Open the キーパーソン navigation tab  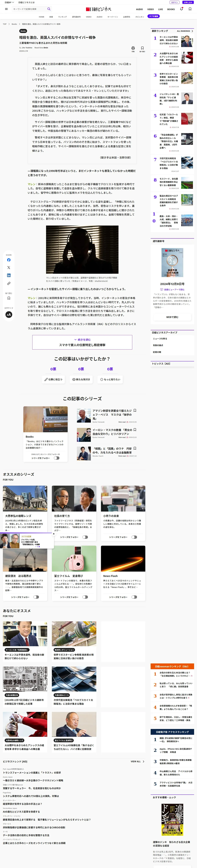coord(113,16)
